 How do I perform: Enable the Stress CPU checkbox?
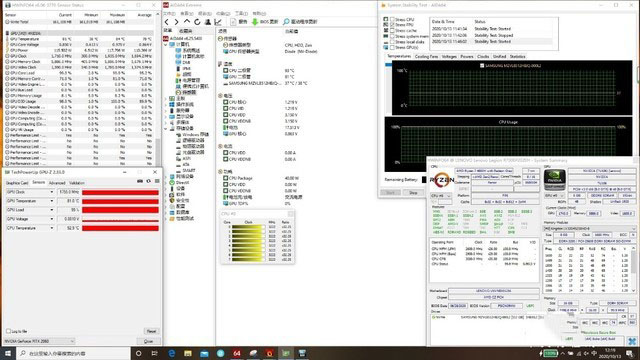point(392,19)
